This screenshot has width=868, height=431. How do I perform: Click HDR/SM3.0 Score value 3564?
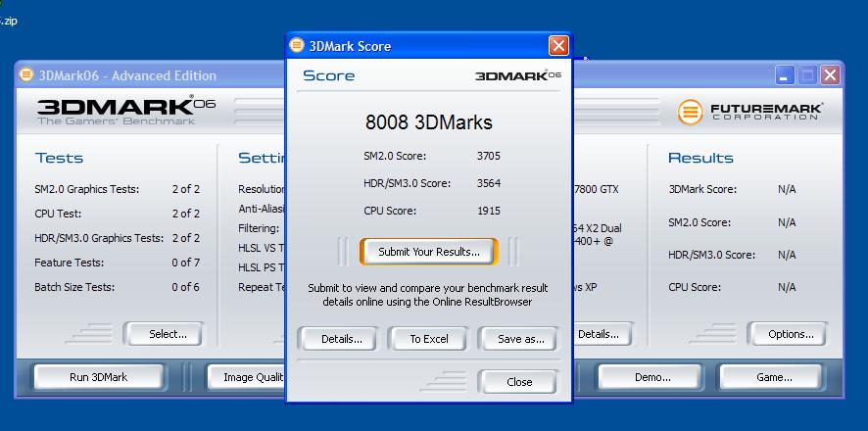pos(488,183)
